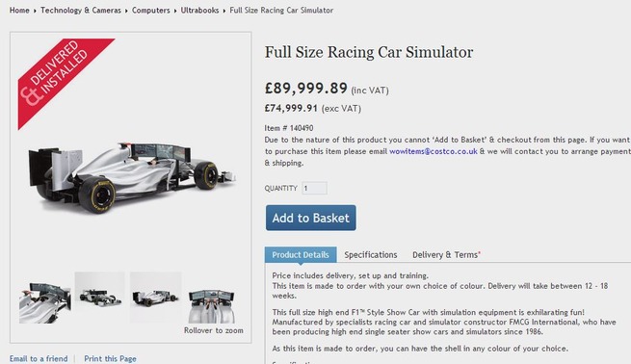The height and width of the screenshot is (364, 631).
Task: Focus the Quantity input field
Action: tap(314, 188)
